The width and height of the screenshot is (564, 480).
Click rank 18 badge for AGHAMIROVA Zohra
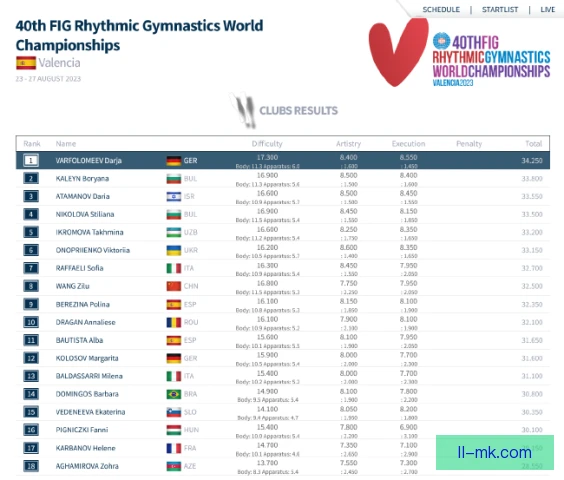[x=31, y=466]
